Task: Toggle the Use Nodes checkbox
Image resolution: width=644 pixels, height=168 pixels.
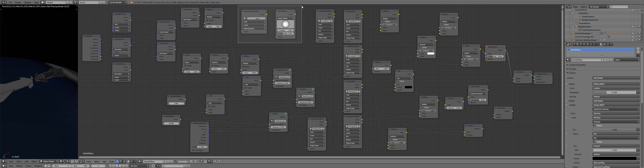Action: [x=176, y=161]
